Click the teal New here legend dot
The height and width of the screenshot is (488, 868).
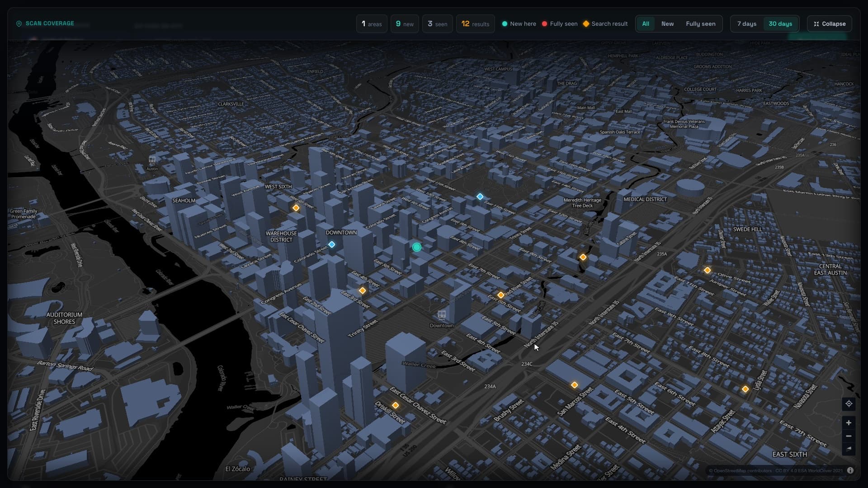click(505, 24)
